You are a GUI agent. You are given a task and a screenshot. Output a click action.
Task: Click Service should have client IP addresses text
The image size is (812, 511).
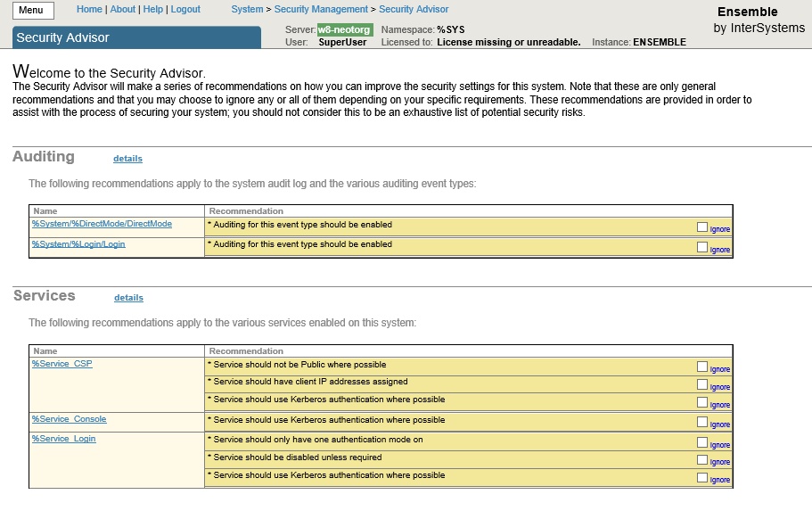click(310, 382)
